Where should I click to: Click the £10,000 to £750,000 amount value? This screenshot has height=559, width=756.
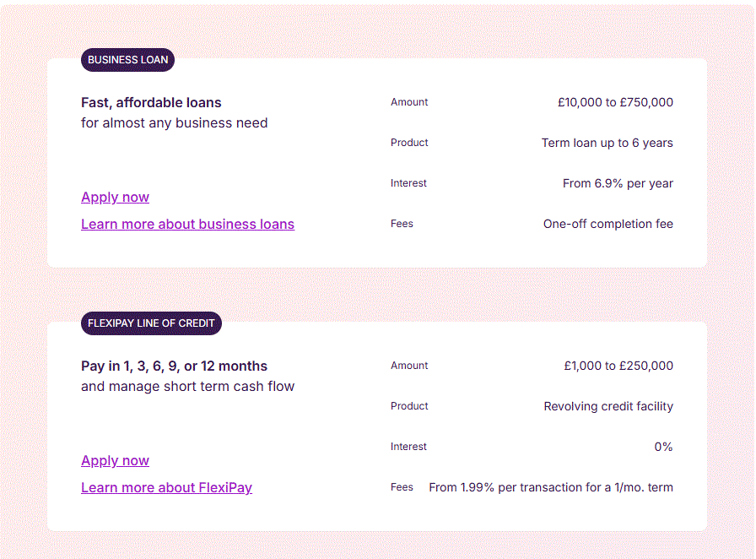pyautogui.click(x=615, y=103)
